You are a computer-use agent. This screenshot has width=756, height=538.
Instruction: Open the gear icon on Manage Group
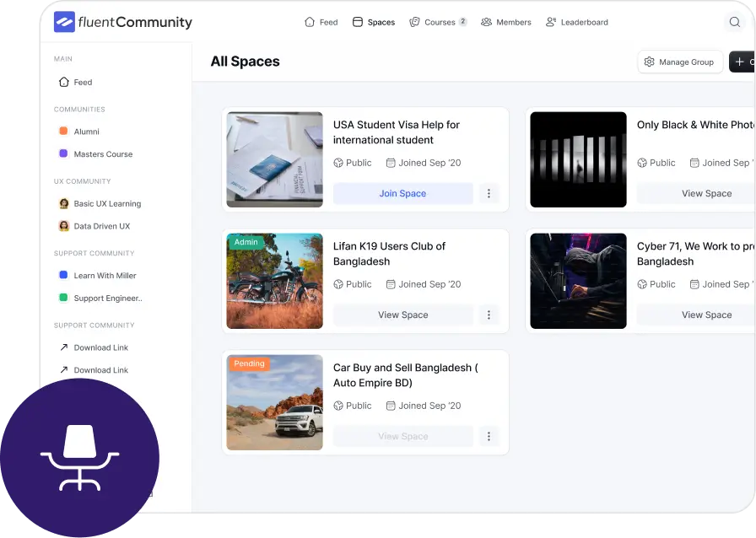pos(649,62)
